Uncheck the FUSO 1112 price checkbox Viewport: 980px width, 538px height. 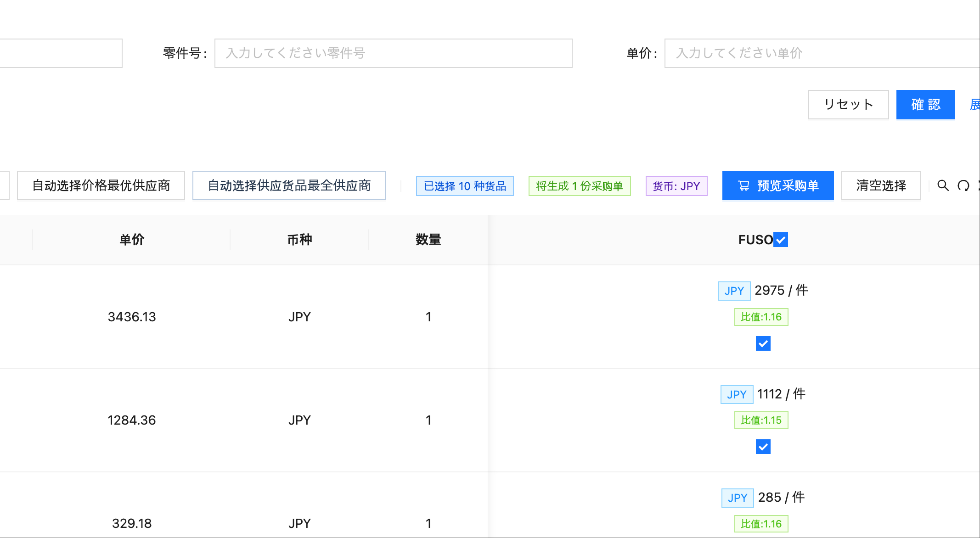(x=763, y=447)
